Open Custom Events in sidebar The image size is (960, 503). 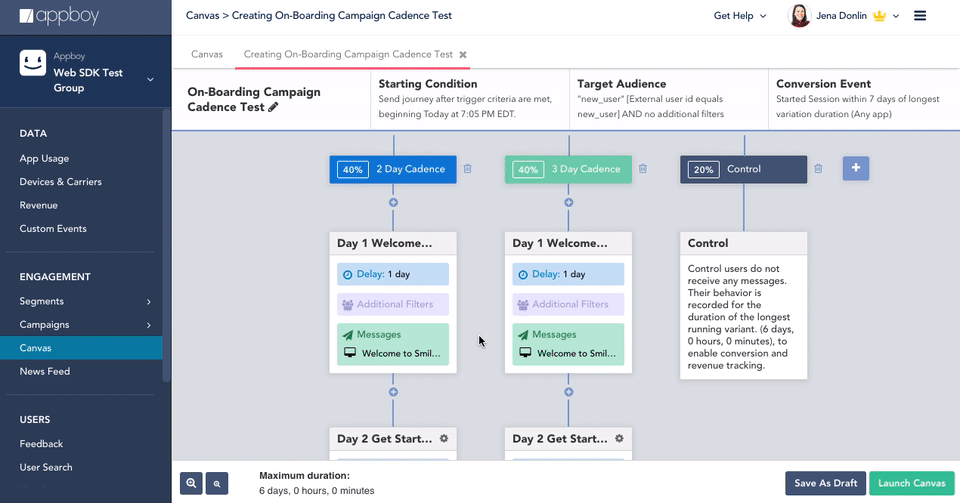53,229
